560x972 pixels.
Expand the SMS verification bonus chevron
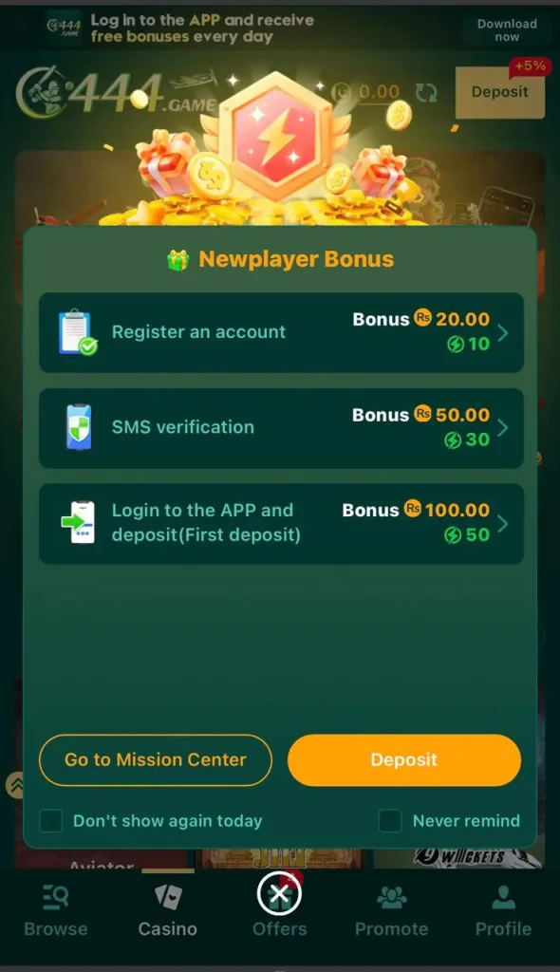pos(503,428)
